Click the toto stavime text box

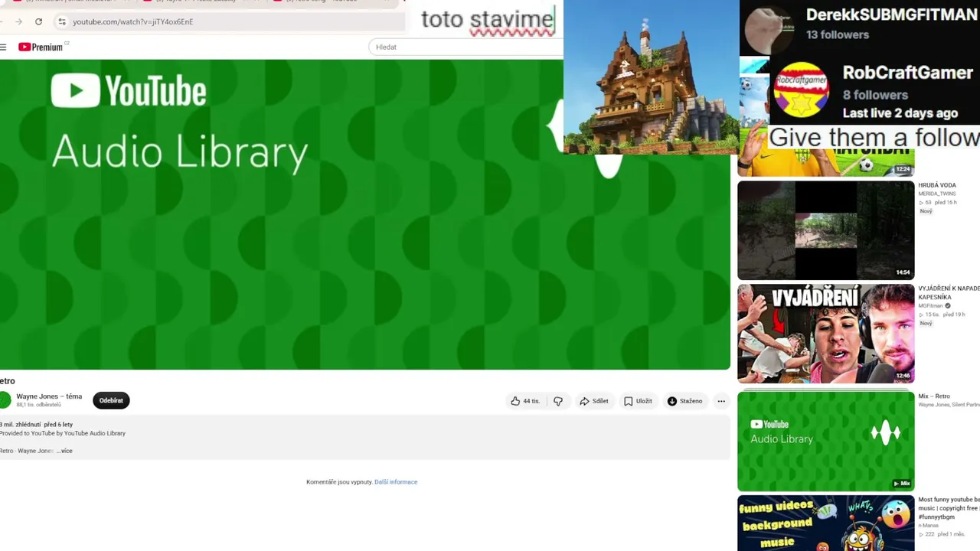tap(487, 19)
